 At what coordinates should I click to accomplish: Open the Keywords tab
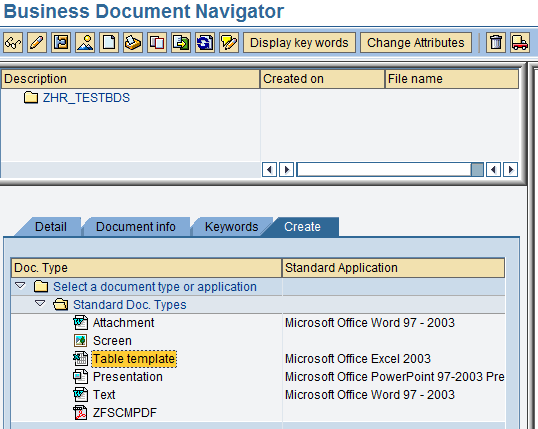(x=232, y=227)
